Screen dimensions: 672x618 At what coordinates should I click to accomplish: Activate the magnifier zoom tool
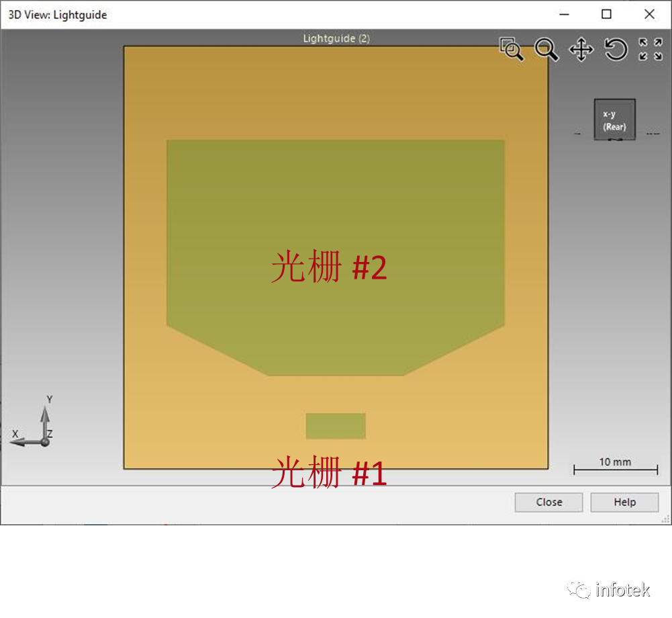546,50
